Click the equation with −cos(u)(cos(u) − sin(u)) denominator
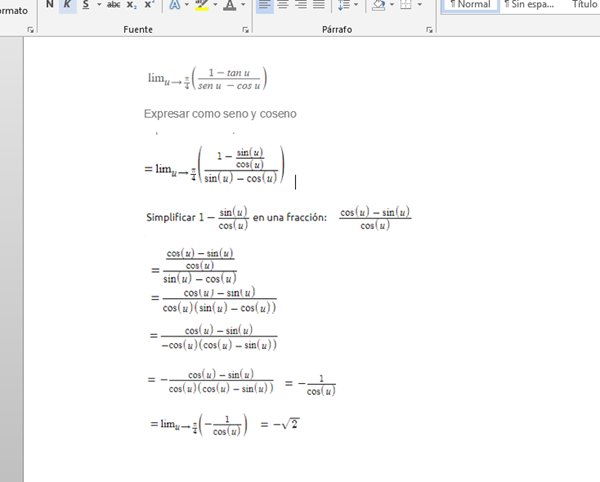The image size is (600, 482). pyautogui.click(x=214, y=338)
